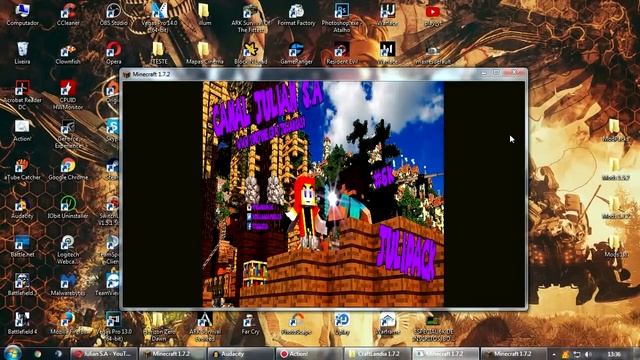Launch the CCleaner shortcut
The height and width of the screenshot is (360, 640).
coord(68,14)
